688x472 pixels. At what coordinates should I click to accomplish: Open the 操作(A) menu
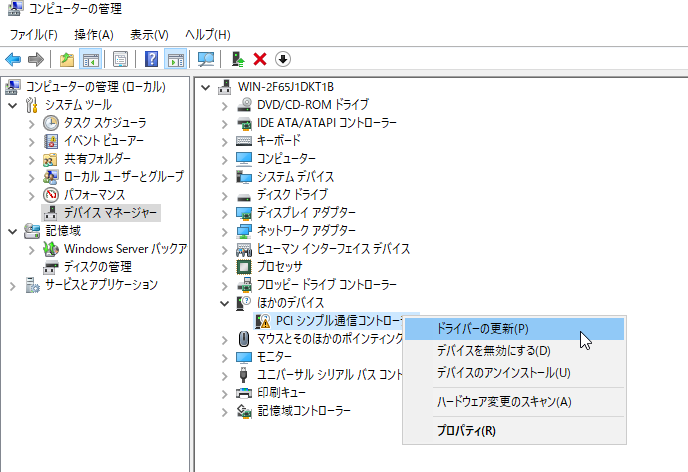click(94, 35)
